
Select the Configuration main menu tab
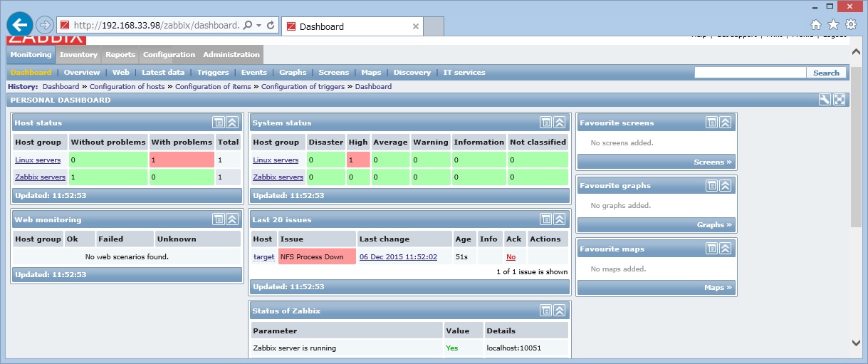point(169,54)
